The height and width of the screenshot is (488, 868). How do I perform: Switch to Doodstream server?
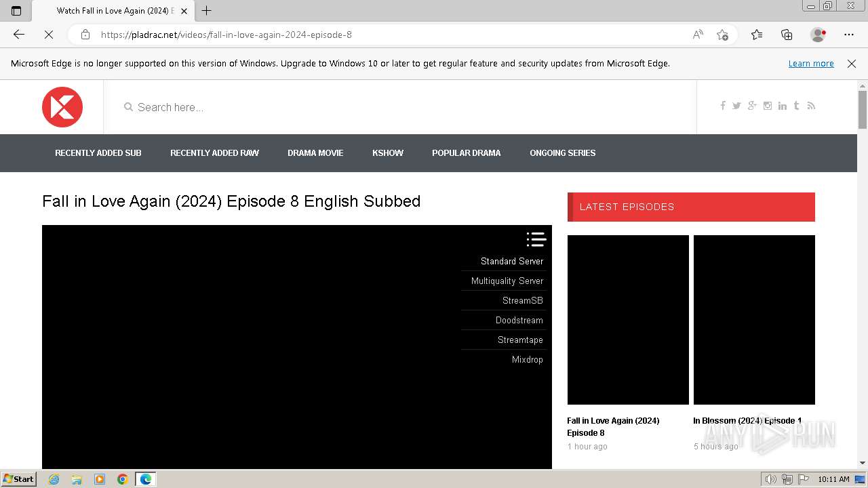519,320
